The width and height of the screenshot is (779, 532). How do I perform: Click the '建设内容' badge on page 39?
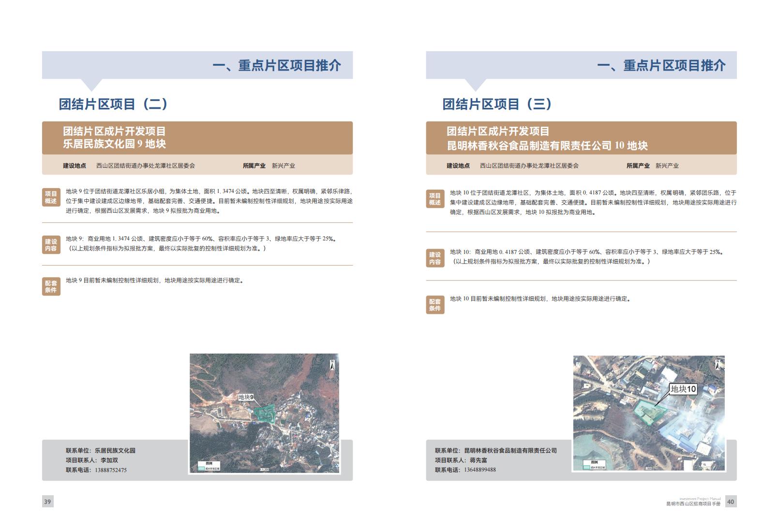(x=51, y=245)
